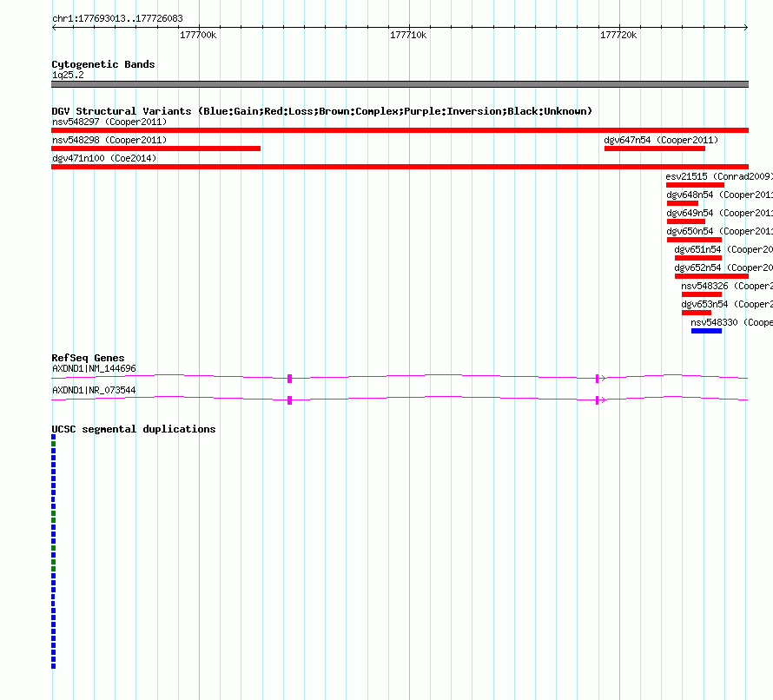Click the red bar under dgv647n54

coord(655,149)
